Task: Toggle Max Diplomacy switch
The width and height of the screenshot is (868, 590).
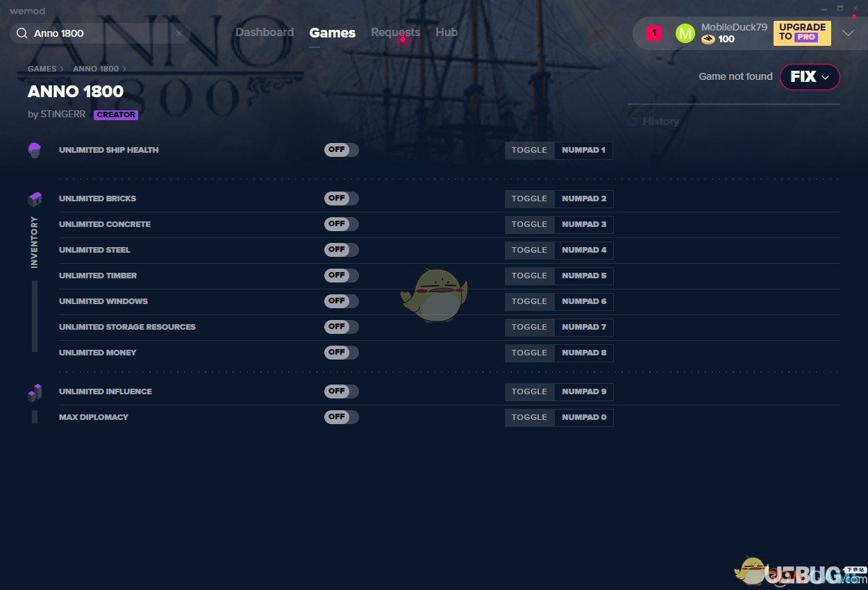Action: click(341, 417)
